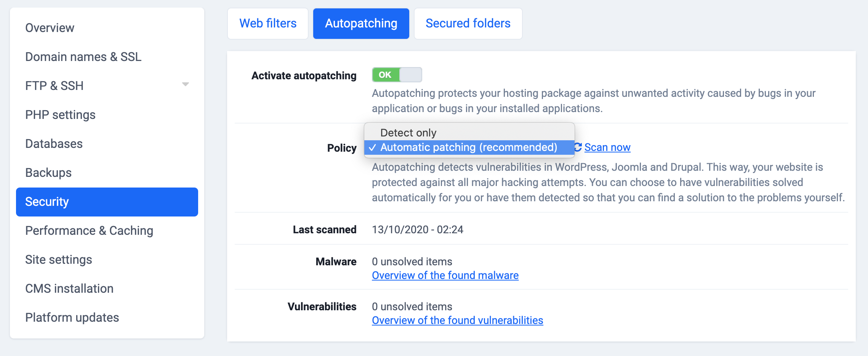Open the Databases section
868x356 pixels.
pos(54,144)
